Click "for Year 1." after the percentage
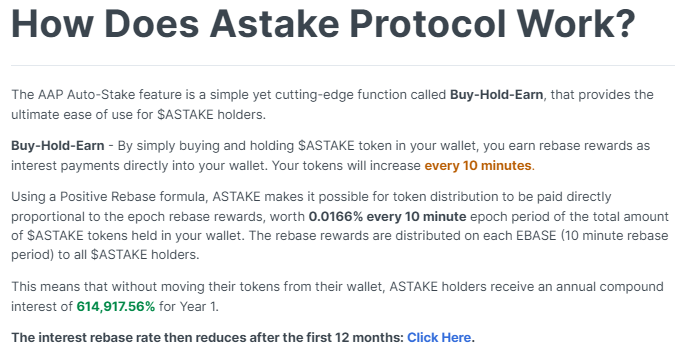Screen dimensions: 691x360 (x=189, y=306)
